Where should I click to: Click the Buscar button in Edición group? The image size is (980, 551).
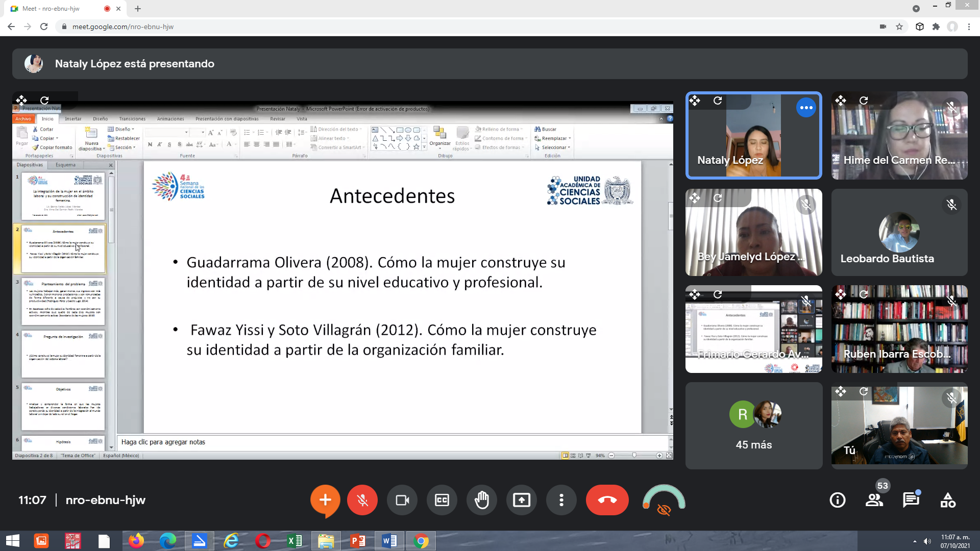tap(545, 129)
